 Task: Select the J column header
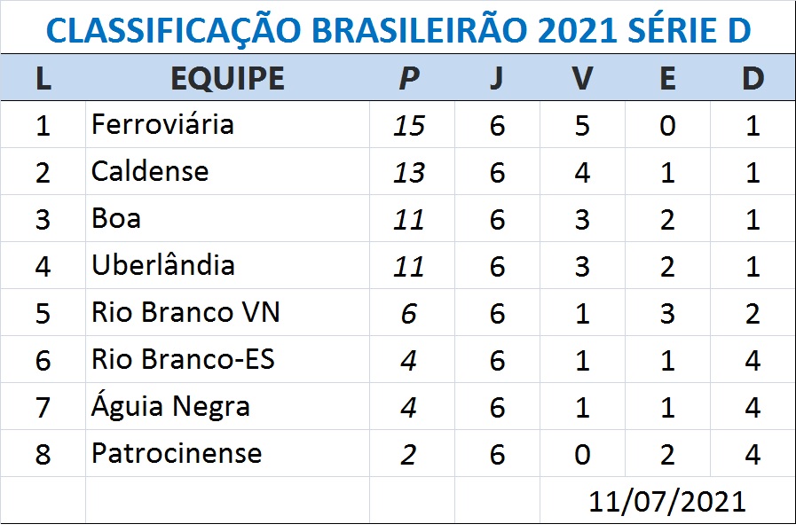[x=496, y=78]
